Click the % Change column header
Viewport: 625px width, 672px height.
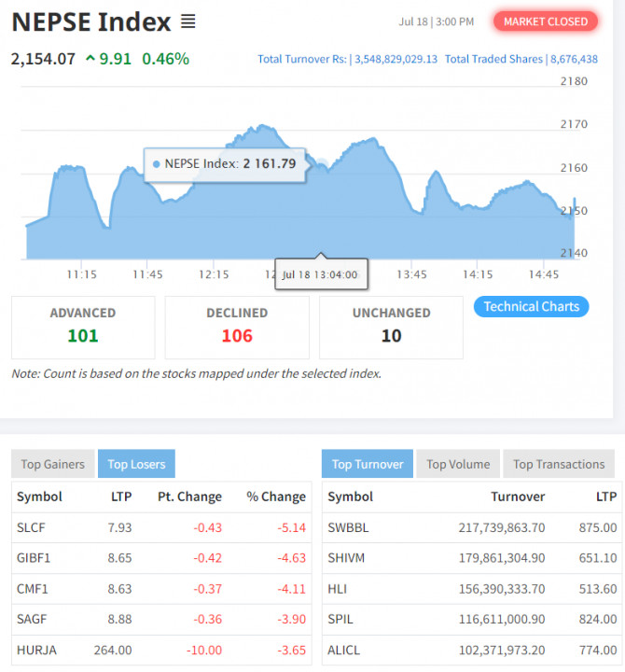coord(276,497)
